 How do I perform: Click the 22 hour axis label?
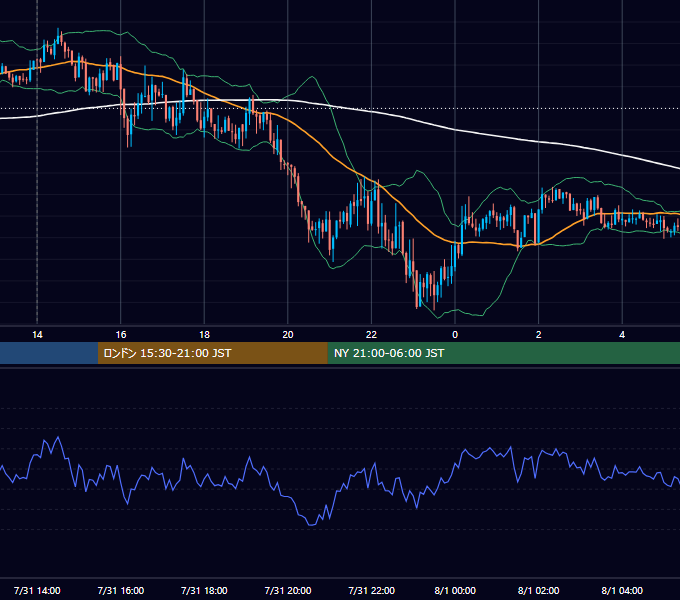click(x=371, y=335)
